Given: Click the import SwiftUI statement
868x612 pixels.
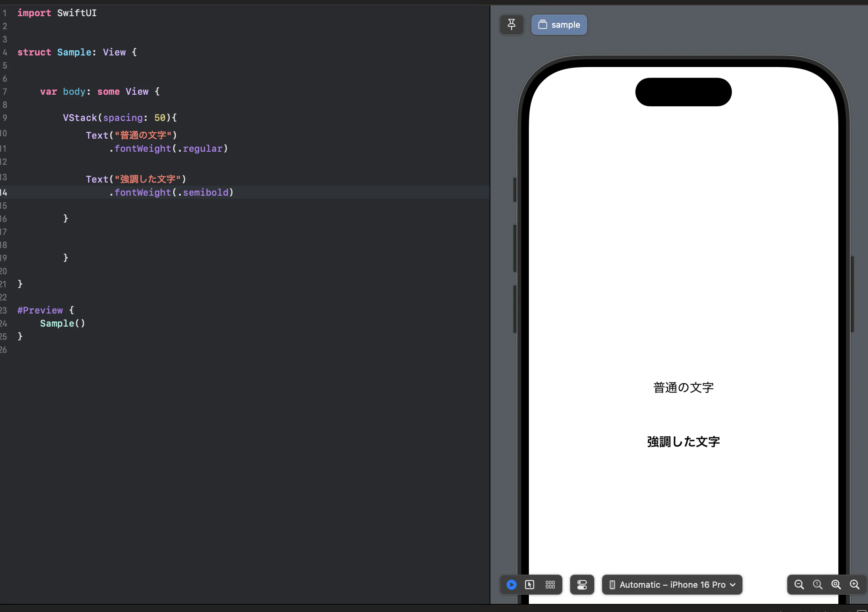Looking at the screenshot, I should [x=57, y=13].
